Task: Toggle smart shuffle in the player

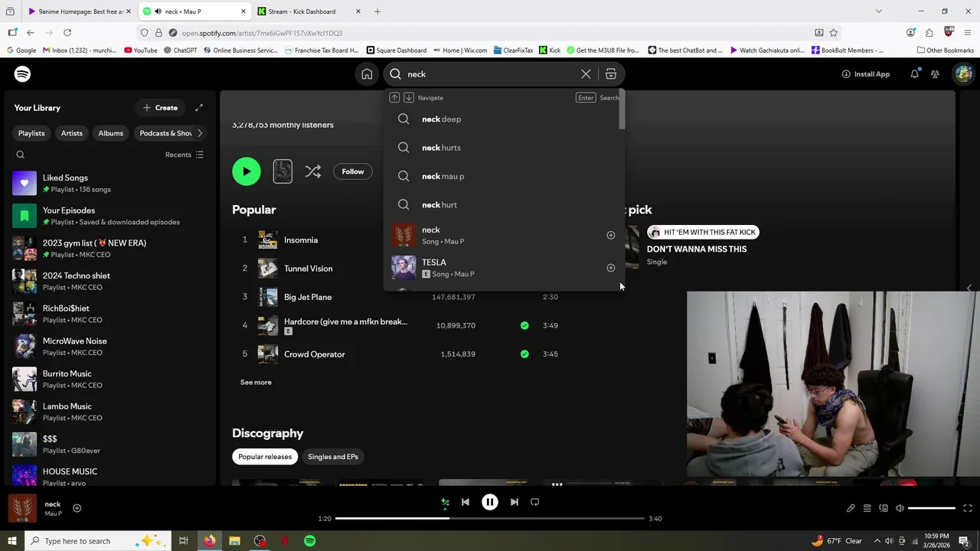Action: 445,502
